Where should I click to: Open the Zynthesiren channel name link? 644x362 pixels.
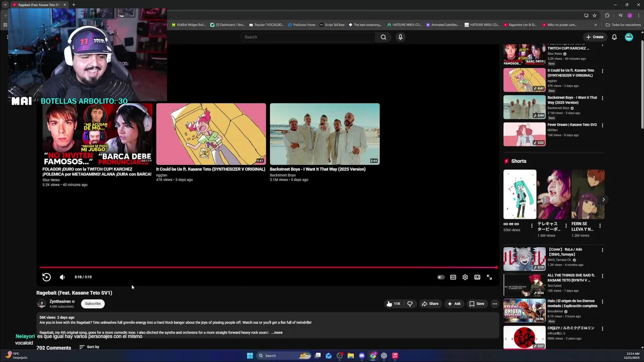coord(60,302)
